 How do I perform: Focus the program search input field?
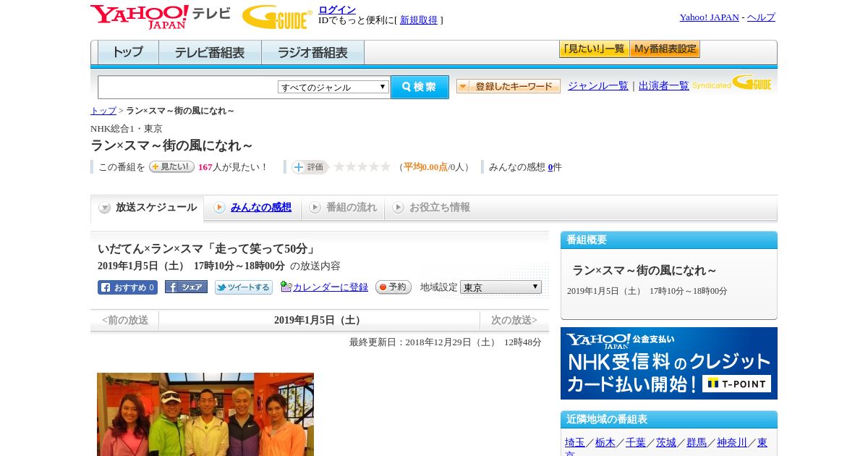(188, 87)
